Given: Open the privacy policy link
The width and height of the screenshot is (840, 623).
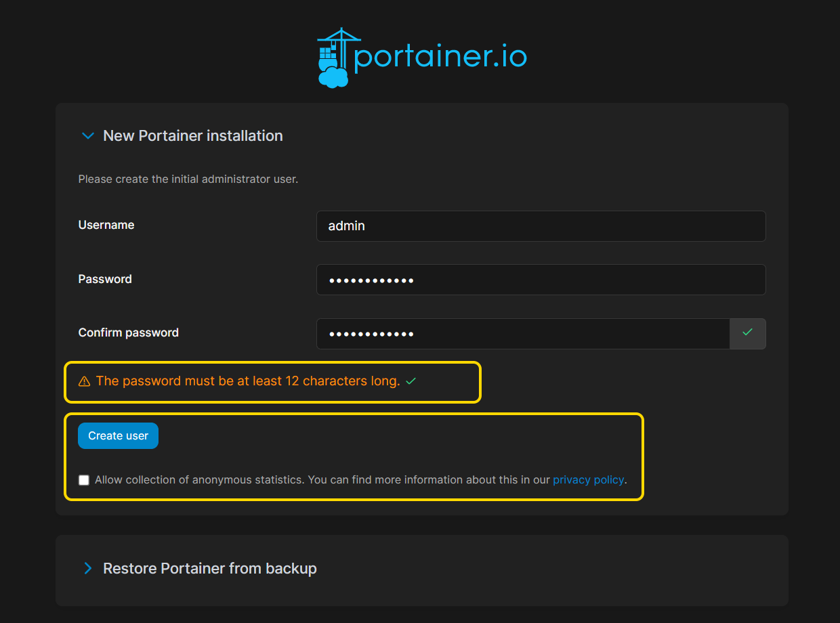Looking at the screenshot, I should (x=588, y=479).
